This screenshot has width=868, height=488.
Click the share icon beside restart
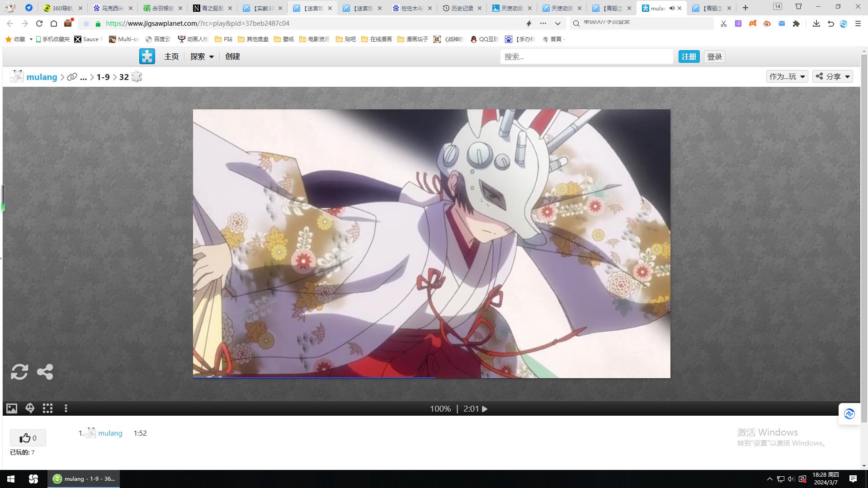[x=45, y=372]
